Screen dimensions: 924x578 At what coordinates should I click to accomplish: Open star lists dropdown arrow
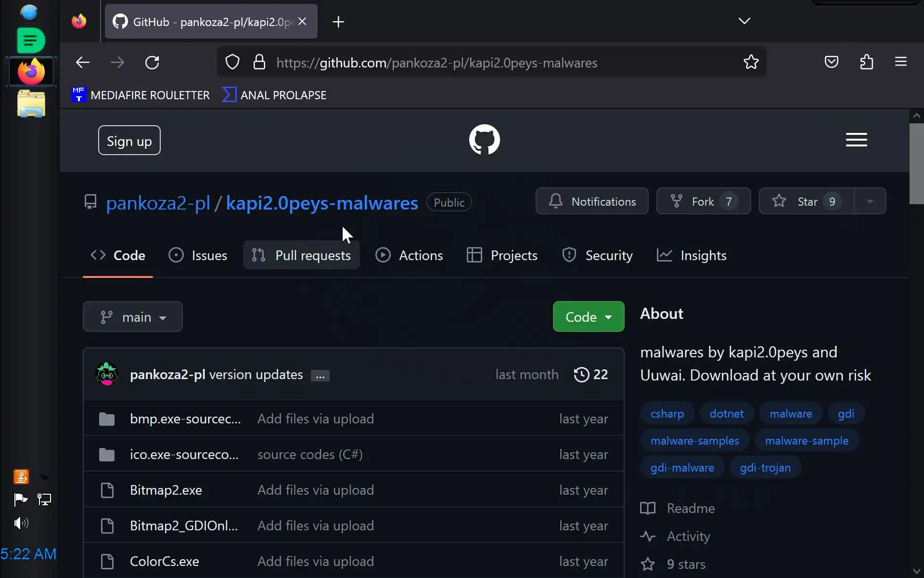point(870,201)
